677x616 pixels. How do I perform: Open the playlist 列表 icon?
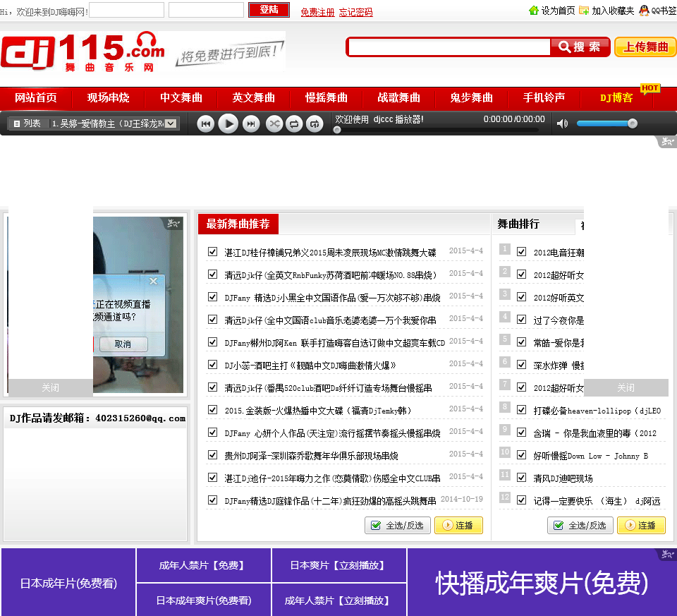(17, 124)
